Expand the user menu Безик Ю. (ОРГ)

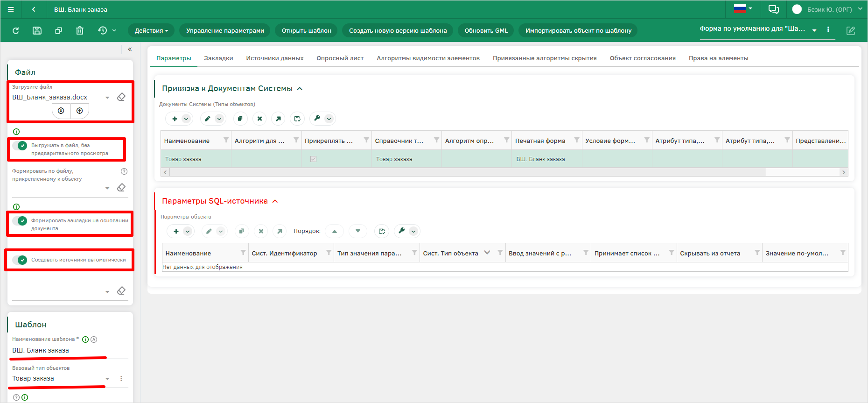860,9
